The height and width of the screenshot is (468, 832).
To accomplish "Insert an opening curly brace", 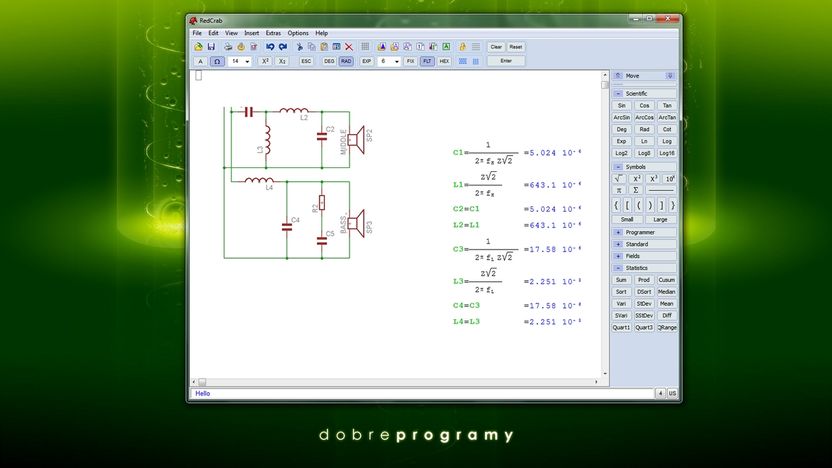I will tap(616, 204).
